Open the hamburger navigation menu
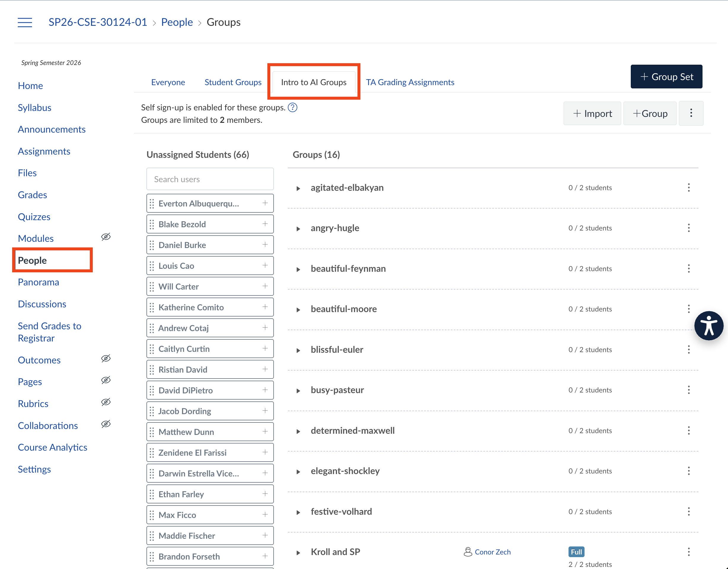 pyautogui.click(x=25, y=22)
